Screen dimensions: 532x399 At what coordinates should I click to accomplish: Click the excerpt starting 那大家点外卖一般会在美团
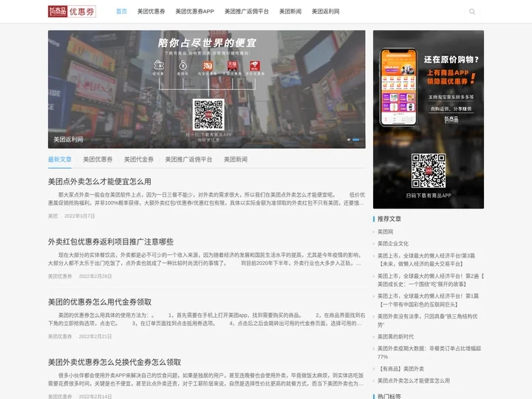tap(206, 199)
